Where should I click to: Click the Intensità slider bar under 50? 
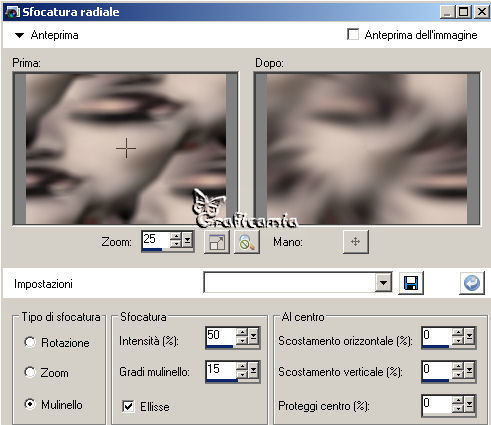click(x=220, y=347)
